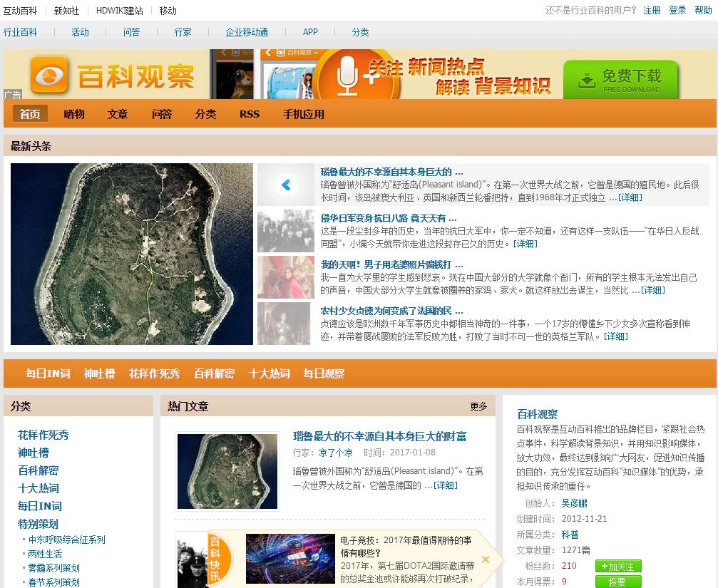Click the orange 百科观察 eye logo
The image size is (718, 588).
click(49, 75)
